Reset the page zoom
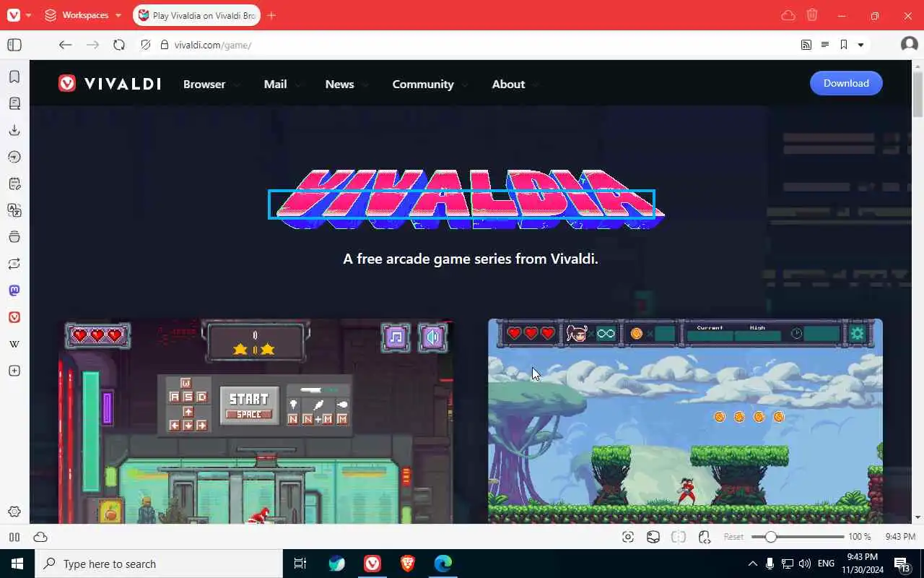Screen dimensions: 924x578 733,537
